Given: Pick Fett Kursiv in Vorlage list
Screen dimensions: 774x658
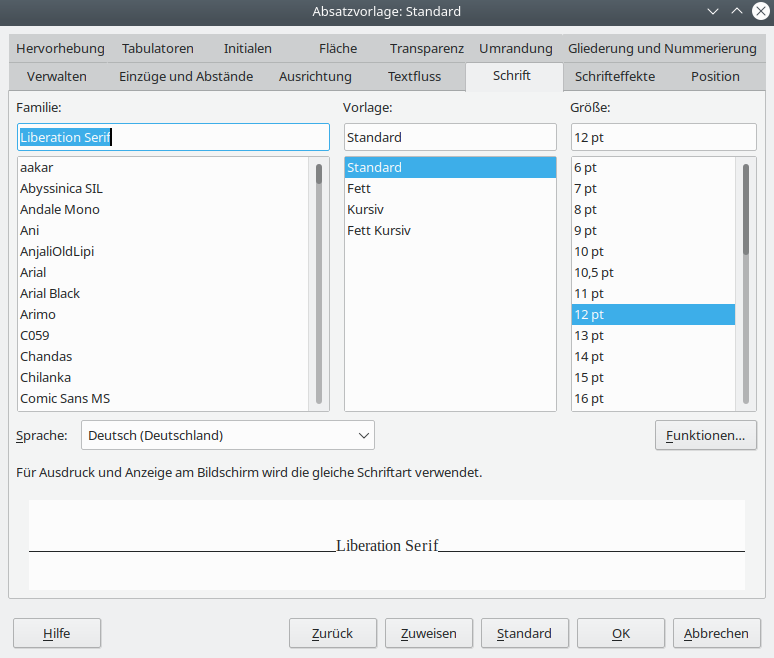Looking at the screenshot, I should (379, 230).
